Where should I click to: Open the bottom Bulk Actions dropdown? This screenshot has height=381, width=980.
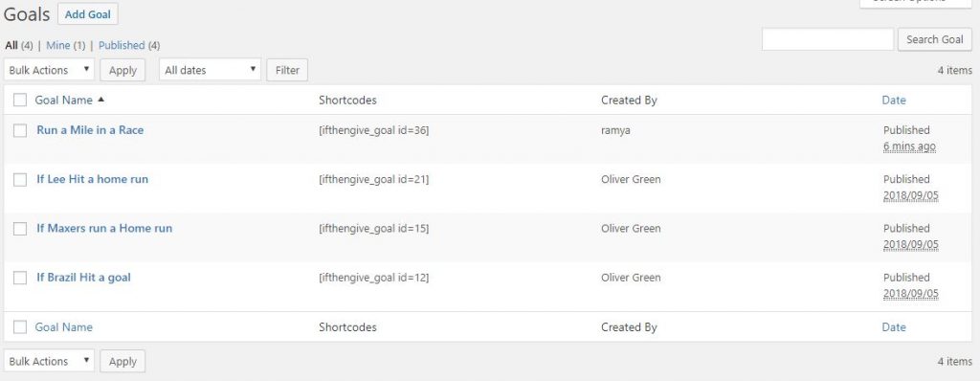50,361
